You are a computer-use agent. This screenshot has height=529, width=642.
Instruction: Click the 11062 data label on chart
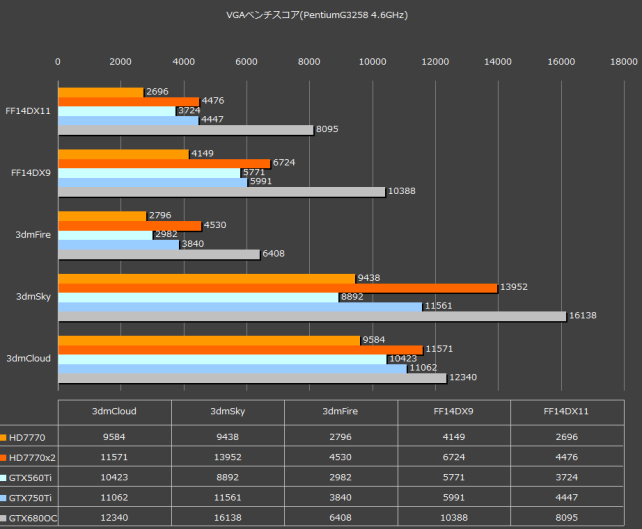point(423,368)
